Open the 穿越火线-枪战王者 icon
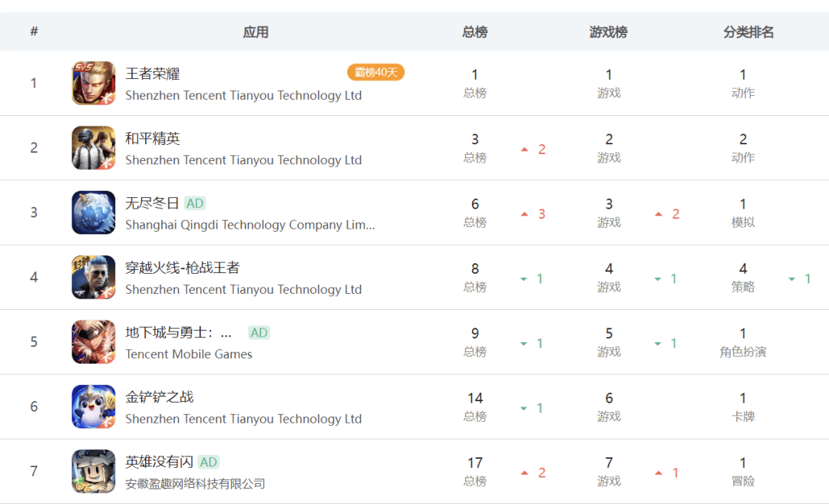 (x=94, y=277)
